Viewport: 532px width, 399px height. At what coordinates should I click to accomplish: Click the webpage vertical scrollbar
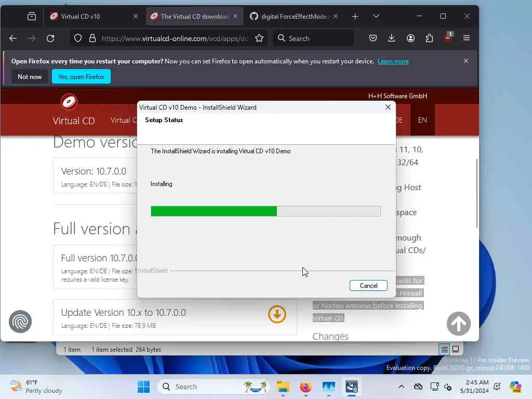(477, 193)
